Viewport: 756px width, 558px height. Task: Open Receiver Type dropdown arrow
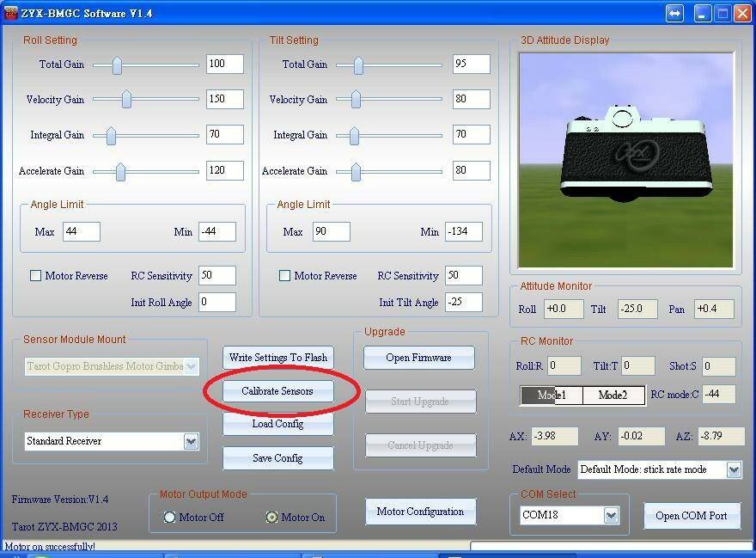coord(191,441)
